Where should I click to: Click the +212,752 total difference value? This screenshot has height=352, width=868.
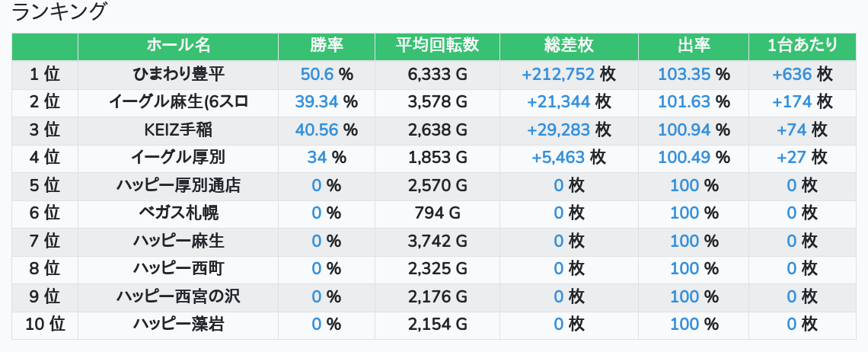557,75
